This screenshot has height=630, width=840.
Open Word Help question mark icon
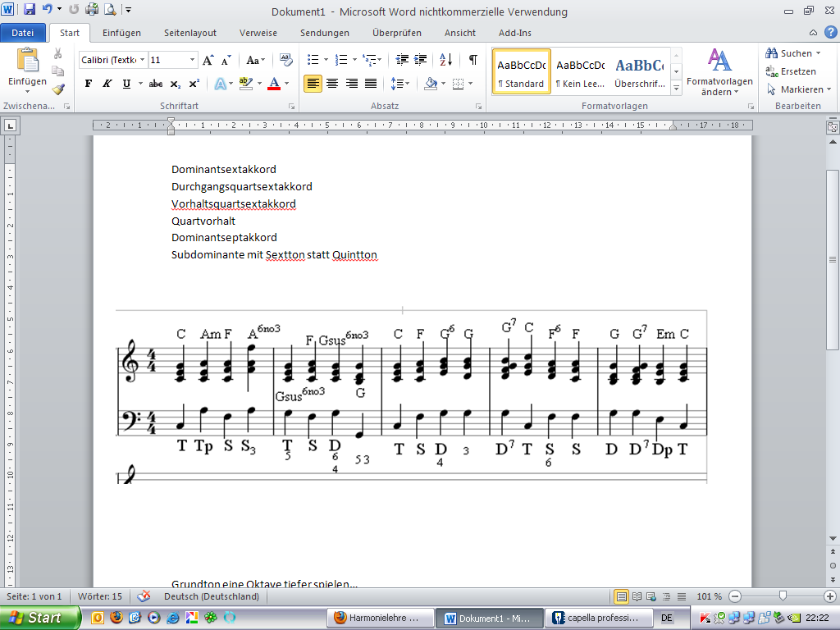tap(830, 32)
